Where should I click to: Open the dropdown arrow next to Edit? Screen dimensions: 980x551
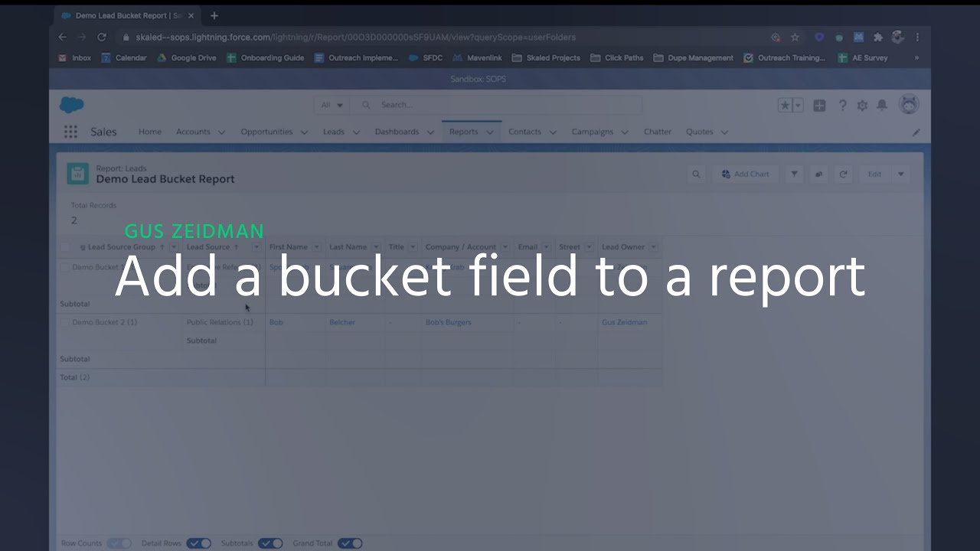tap(900, 174)
